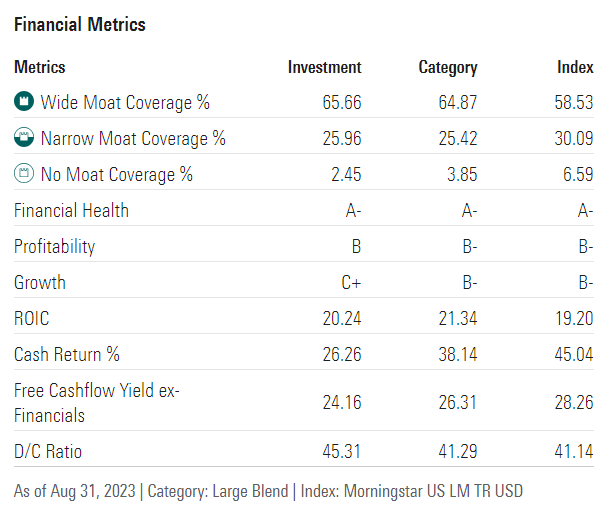Click the No Moat Coverage % label

117,174
